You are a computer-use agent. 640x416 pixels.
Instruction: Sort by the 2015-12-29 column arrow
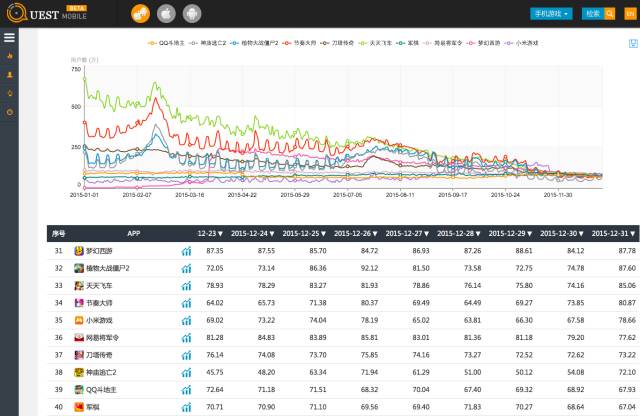529,234
